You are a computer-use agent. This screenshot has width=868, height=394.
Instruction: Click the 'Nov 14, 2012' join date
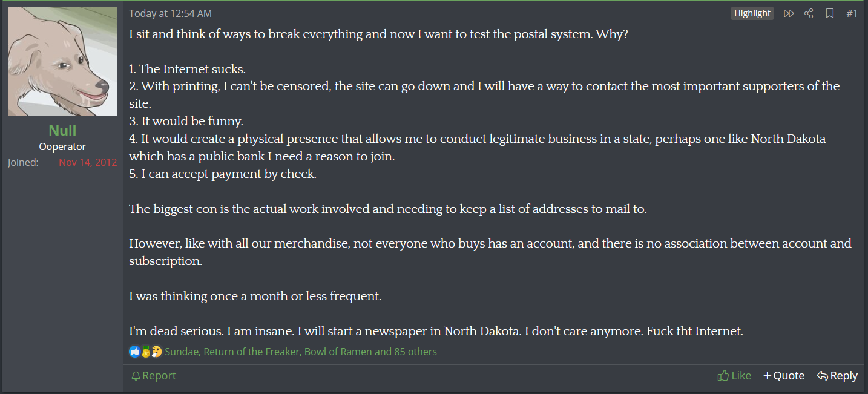88,162
